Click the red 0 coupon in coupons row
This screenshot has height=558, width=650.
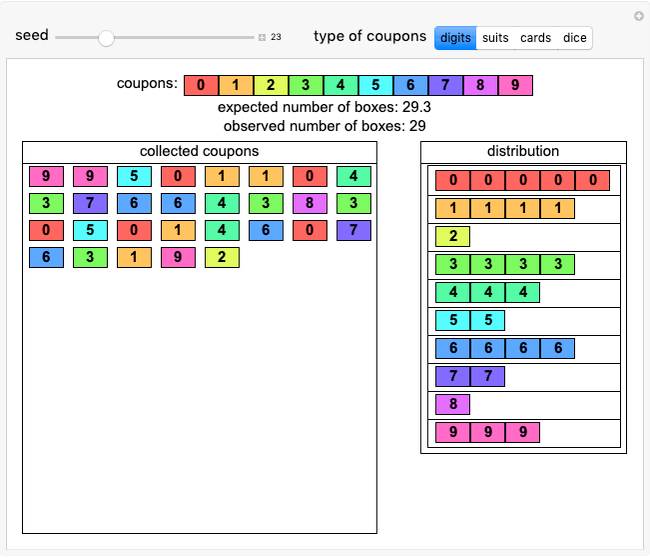pyautogui.click(x=201, y=85)
